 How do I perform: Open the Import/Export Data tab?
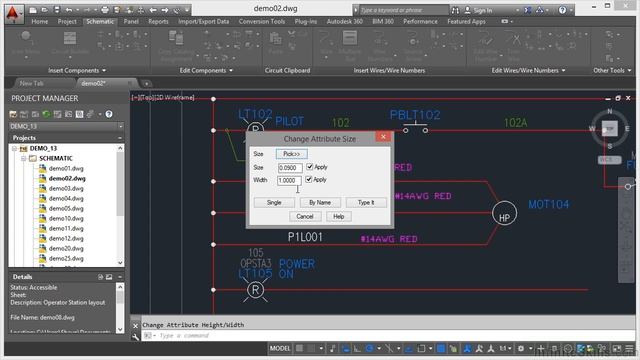tap(203, 22)
